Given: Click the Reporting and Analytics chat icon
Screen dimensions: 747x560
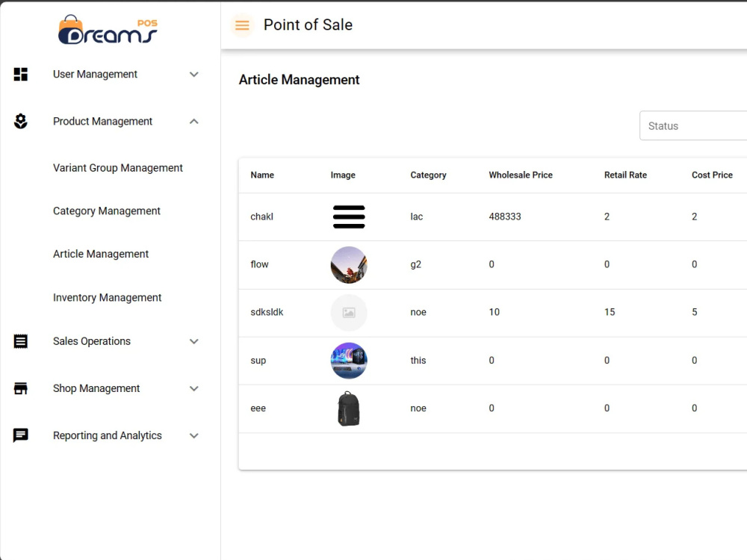Looking at the screenshot, I should 20,435.
